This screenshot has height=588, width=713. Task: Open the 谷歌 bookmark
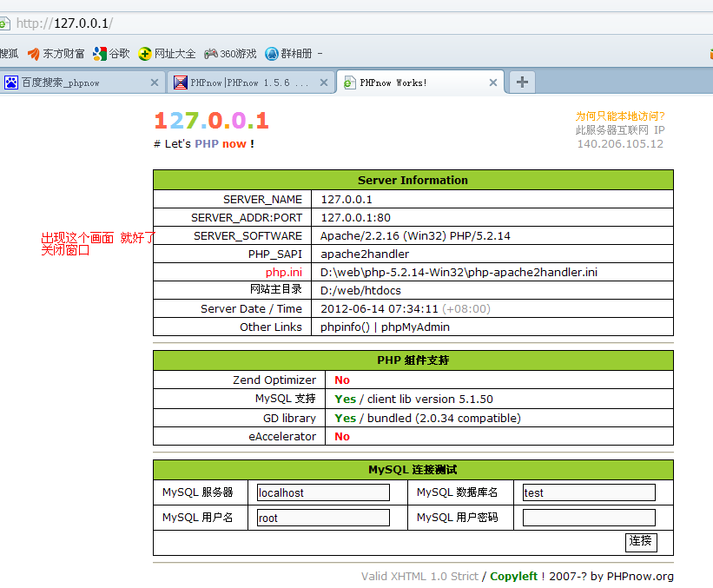(x=111, y=54)
